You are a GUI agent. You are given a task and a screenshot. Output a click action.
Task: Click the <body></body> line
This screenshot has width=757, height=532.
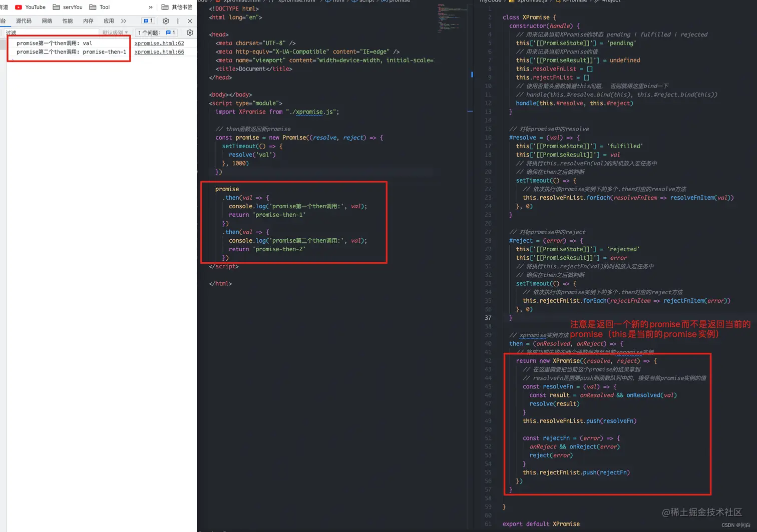[x=230, y=95]
